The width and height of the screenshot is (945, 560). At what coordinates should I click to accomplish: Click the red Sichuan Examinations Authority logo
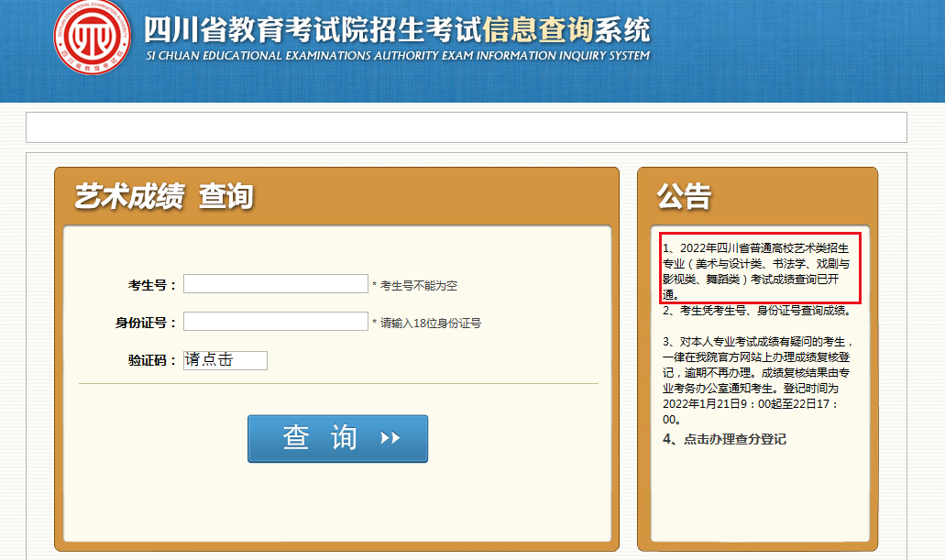click(x=93, y=38)
